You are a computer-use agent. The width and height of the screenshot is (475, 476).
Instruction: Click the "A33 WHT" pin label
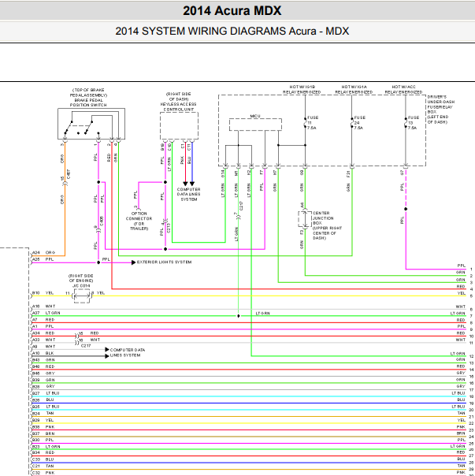[x=43, y=340]
